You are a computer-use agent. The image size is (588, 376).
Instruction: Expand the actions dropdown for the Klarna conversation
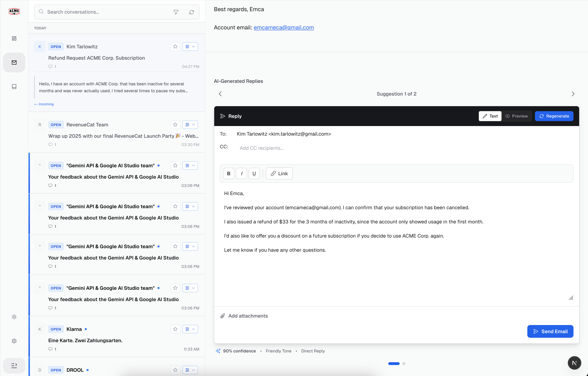pyautogui.click(x=190, y=329)
